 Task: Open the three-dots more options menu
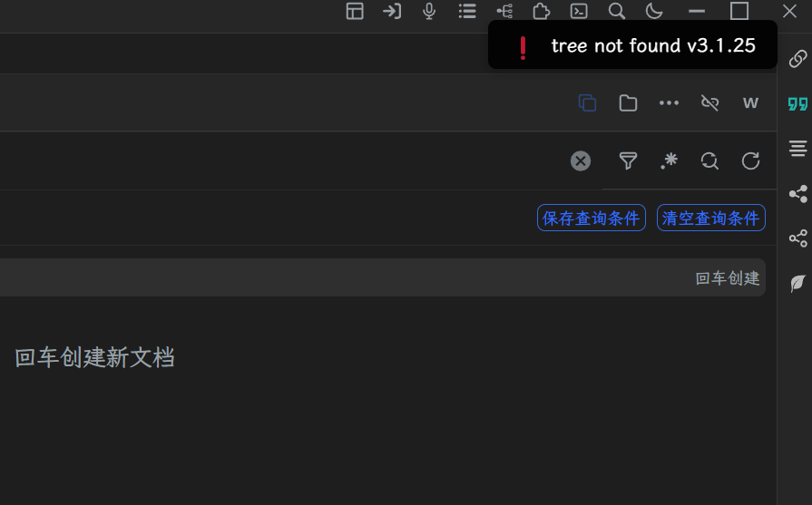point(669,102)
